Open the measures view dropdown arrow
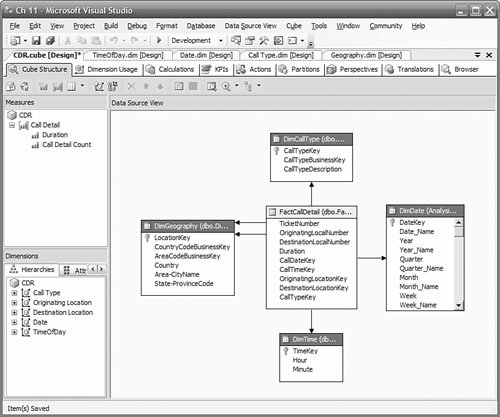This screenshot has width=500, height=417. [82, 86]
